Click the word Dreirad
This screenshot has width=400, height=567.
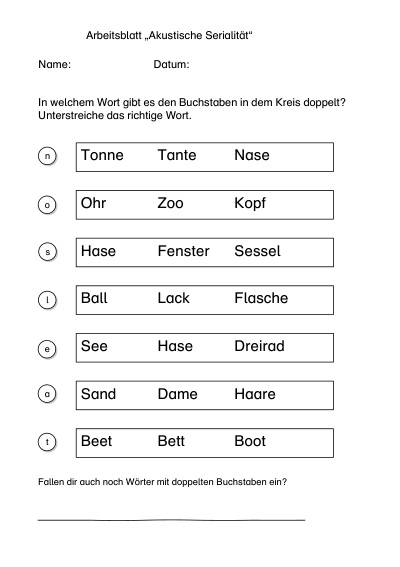[259, 346]
